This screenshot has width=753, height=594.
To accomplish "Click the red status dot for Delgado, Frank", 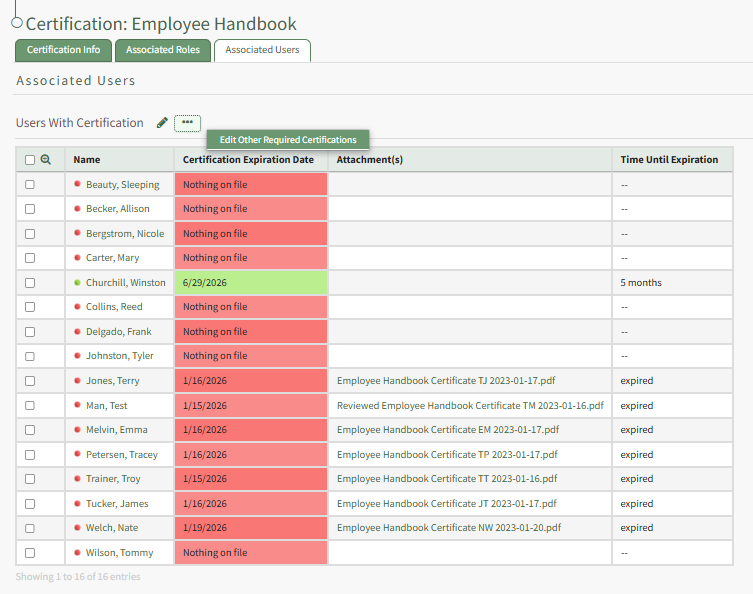I will (x=77, y=332).
